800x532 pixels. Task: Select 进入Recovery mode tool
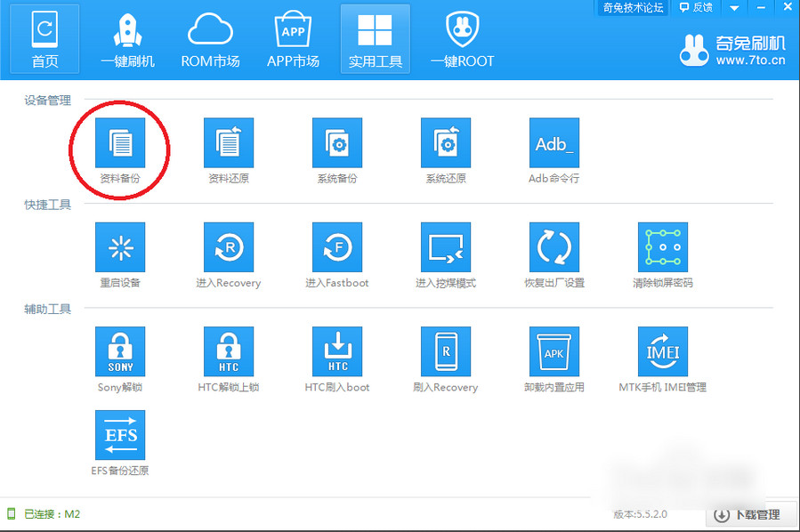[x=229, y=246]
